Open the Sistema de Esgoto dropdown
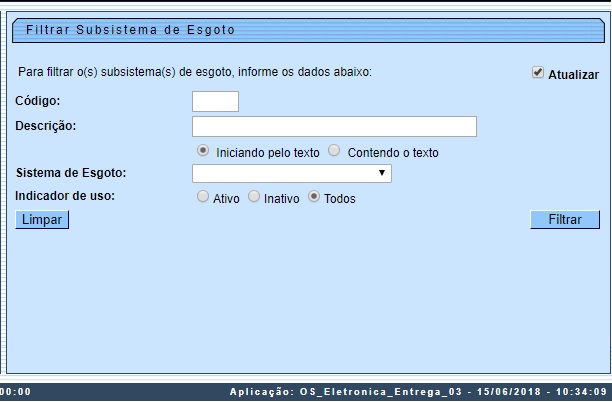612x402 pixels. pos(292,173)
